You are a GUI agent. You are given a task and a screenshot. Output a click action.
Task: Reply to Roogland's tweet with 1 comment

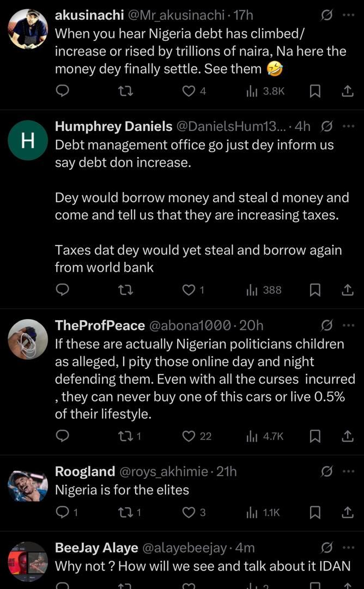pos(63,512)
